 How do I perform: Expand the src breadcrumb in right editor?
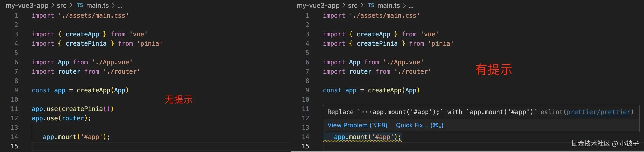(x=353, y=5)
